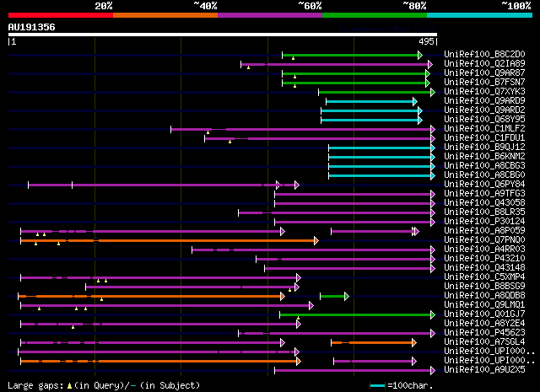Viewport: 540px width, 392px height.
Task: Select the UniRef100_A8P059 label
Action: (484, 231)
